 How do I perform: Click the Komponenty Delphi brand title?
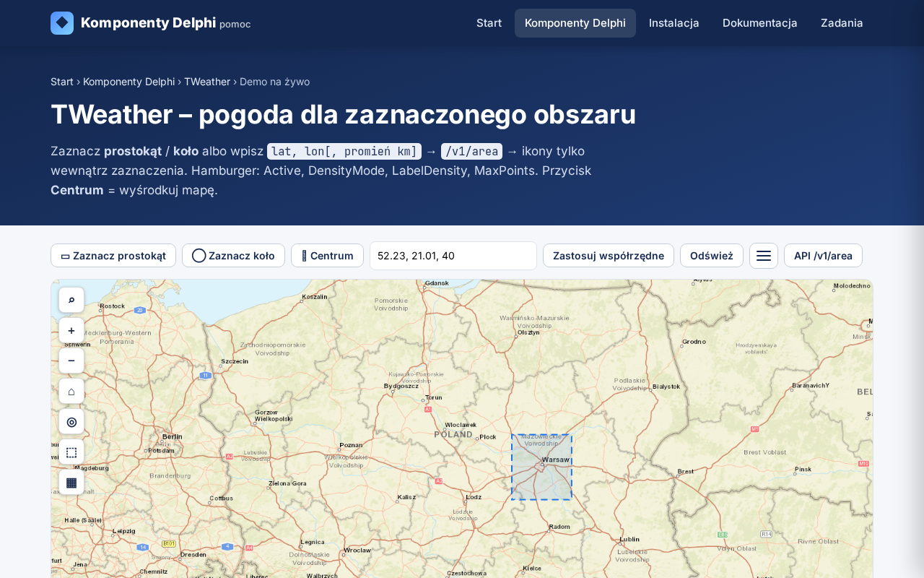149,23
